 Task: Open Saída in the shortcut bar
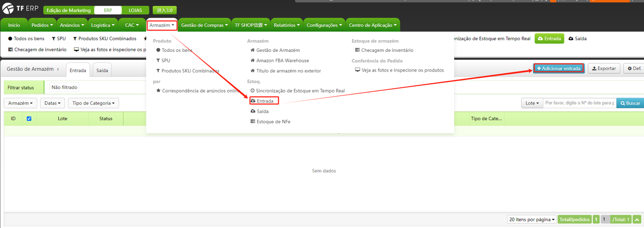578,38
